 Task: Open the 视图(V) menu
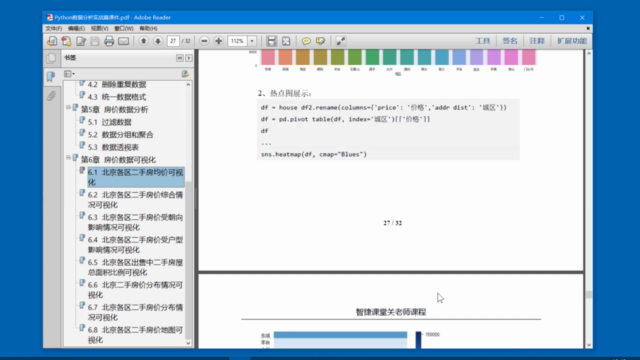click(x=100, y=28)
